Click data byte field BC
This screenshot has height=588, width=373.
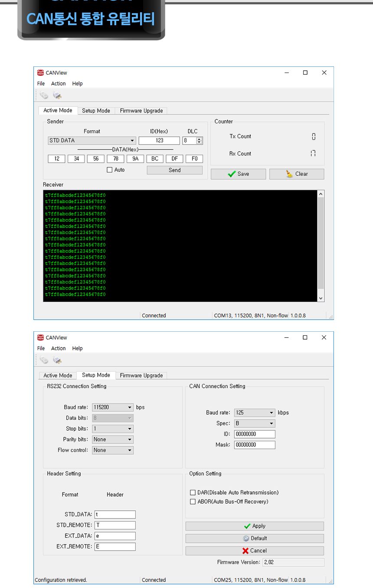click(x=155, y=159)
